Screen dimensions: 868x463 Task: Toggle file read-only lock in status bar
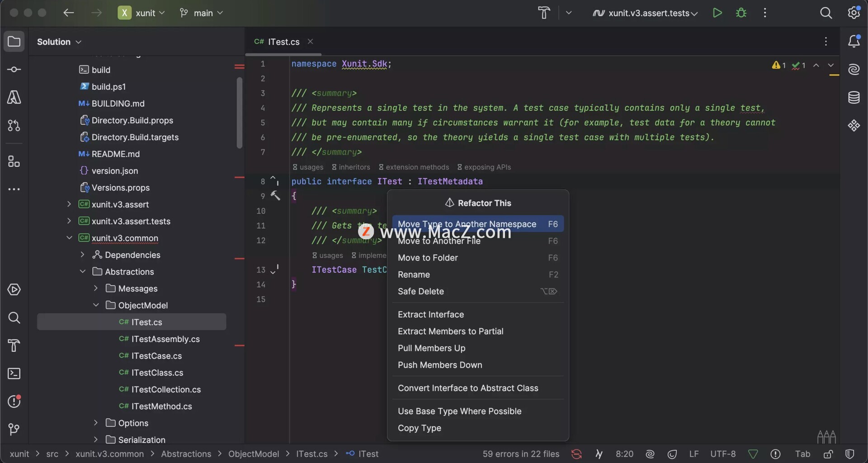coord(828,454)
